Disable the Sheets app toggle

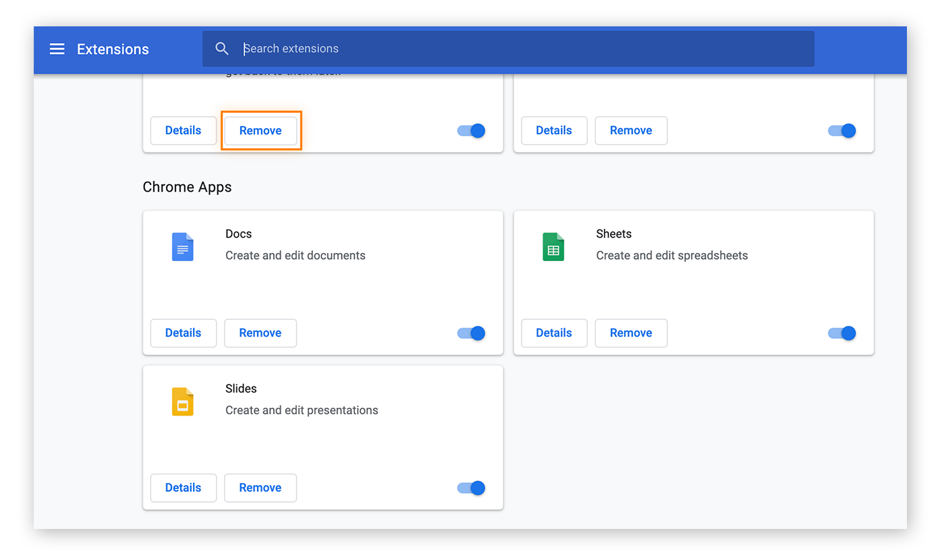[841, 333]
